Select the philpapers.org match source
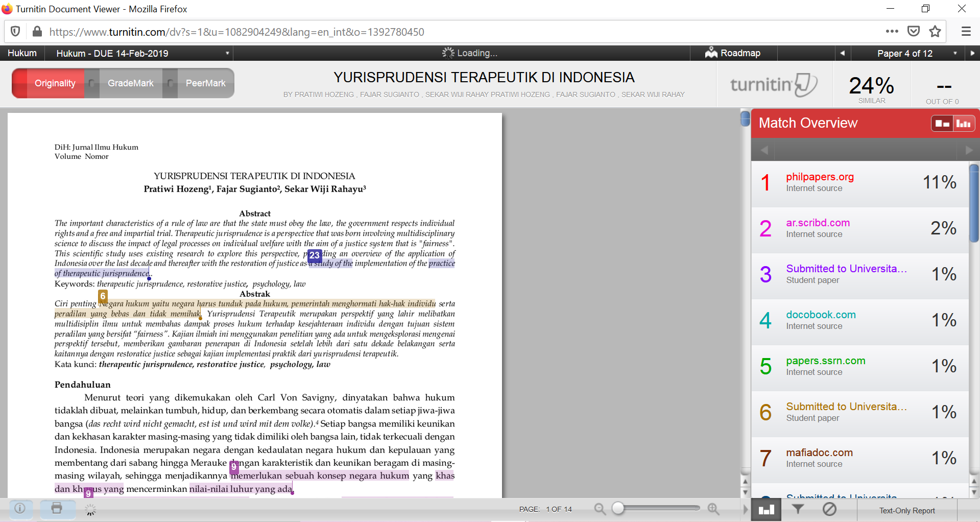The width and height of the screenshot is (980, 522). [819, 177]
